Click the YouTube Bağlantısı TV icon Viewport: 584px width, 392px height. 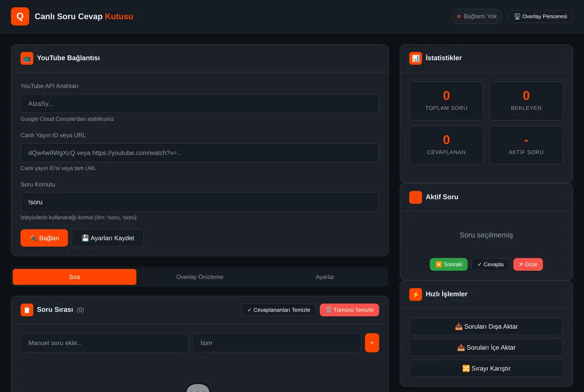click(27, 58)
